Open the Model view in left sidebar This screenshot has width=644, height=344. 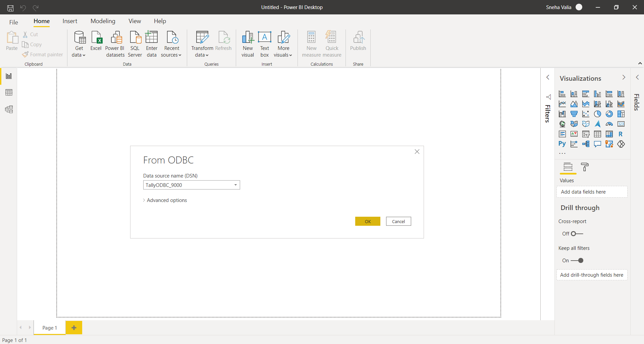[9, 109]
